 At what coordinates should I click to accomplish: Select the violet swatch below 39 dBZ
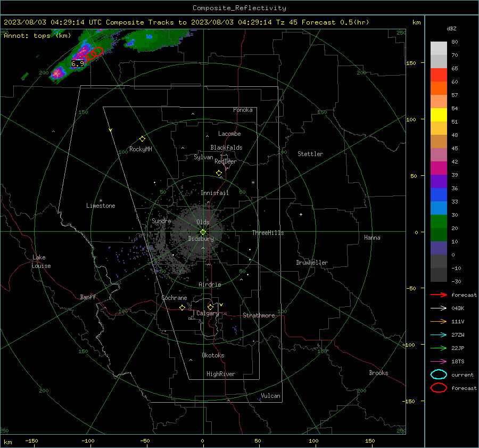[439, 181]
